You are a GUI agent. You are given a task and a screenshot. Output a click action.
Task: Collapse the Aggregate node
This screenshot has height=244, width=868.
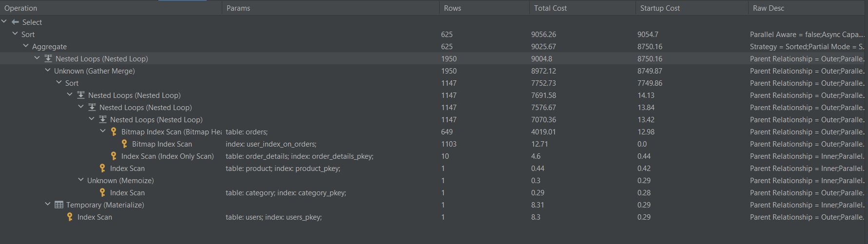point(26,46)
